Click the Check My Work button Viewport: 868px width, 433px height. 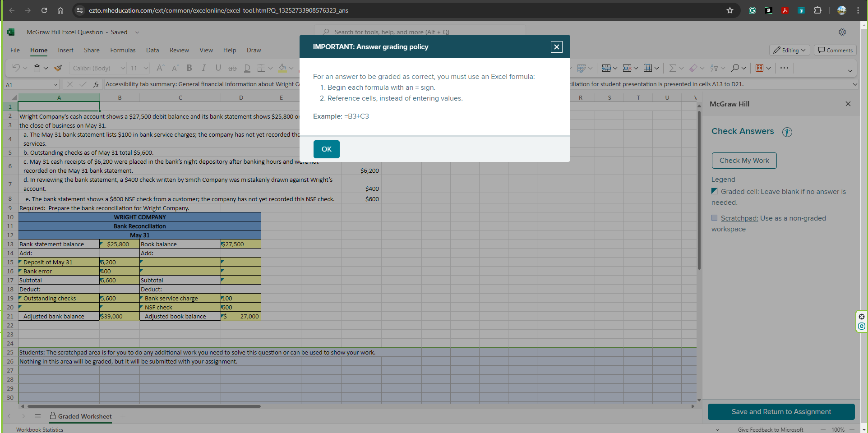(743, 160)
